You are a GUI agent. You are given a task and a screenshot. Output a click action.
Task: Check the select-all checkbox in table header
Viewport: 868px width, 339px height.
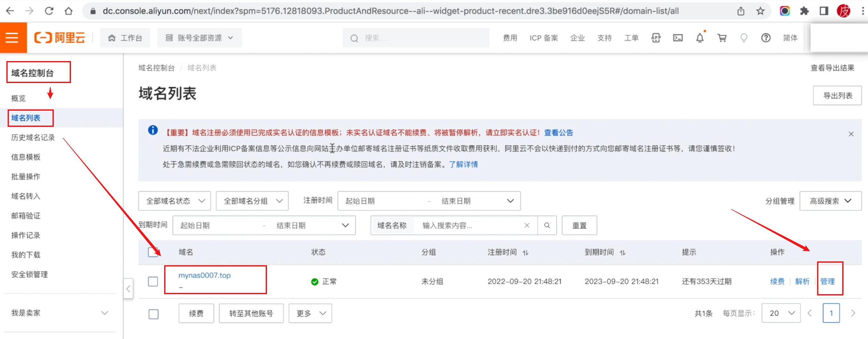point(153,252)
